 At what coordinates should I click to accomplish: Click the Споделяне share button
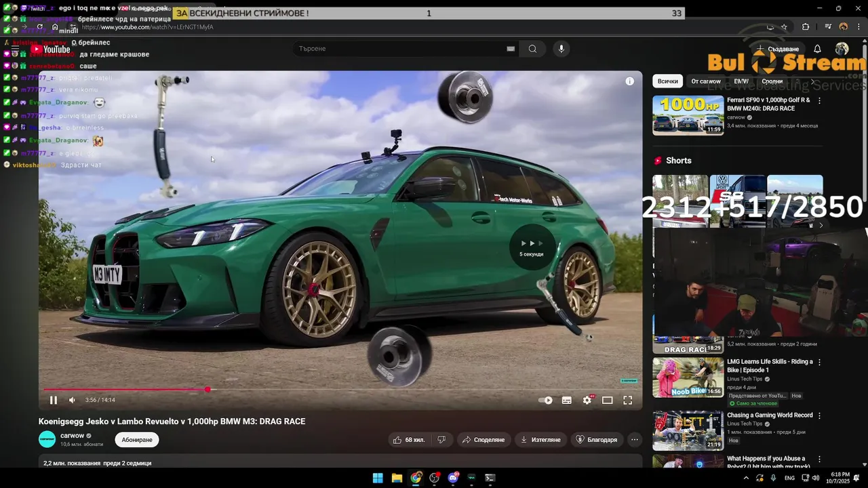[484, 440]
